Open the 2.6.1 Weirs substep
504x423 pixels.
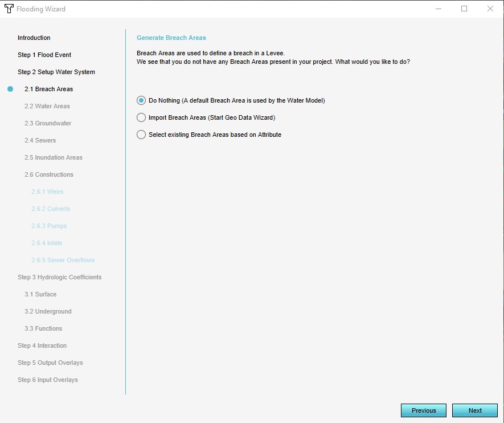pyautogui.click(x=47, y=192)
